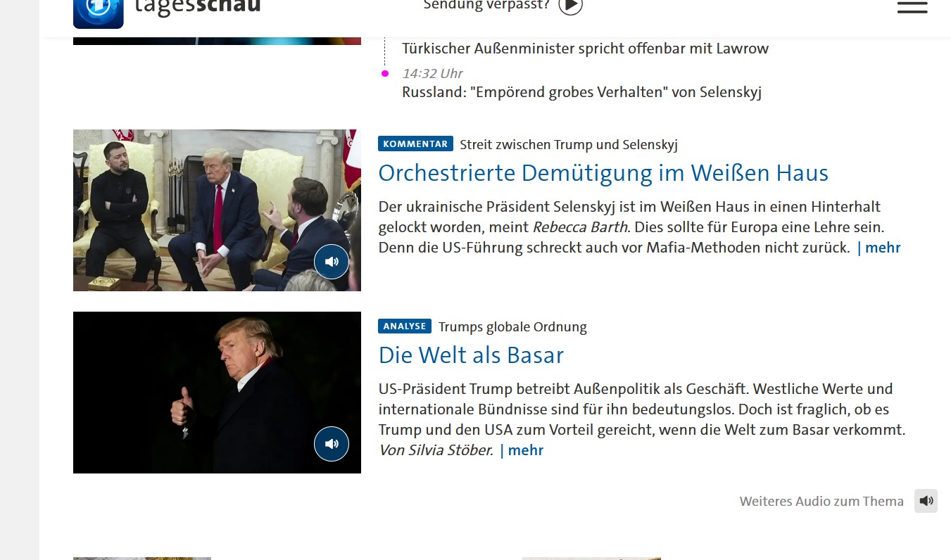Play the missed broadcast via Sendung verpasst button
The height and width of the screenshot is (560, 951).
571,6
